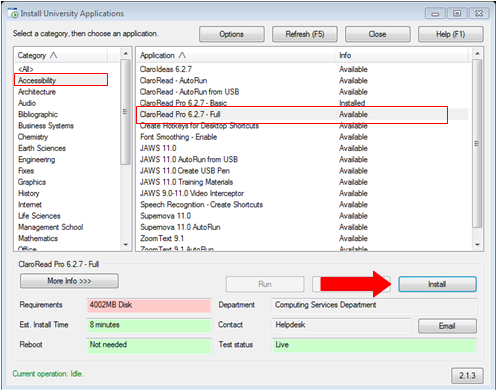Viewport: 497px width, 390px height.
Task: Sort by the Application column header
Action: pos(236,55)
